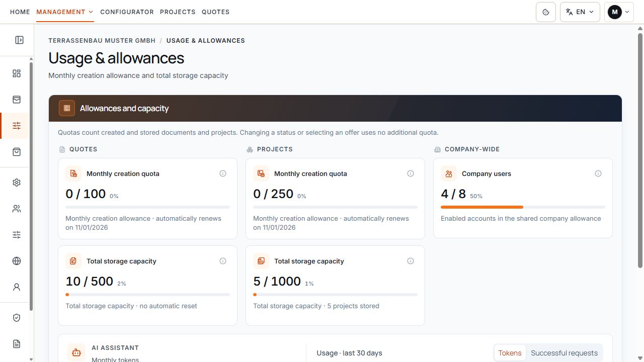Open Quotes in the top navigation bar
The image size is (644, 362).
point(215,12)
